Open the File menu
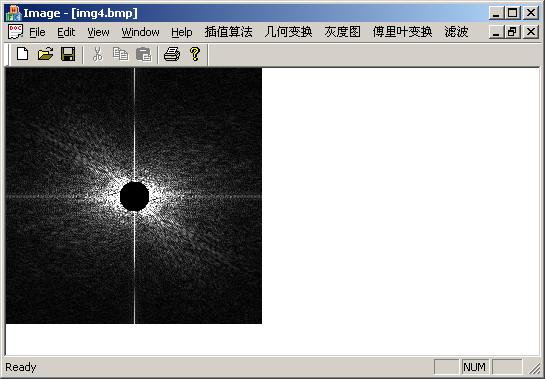This screenshot has height=379, width=545. tap(37, 32)
